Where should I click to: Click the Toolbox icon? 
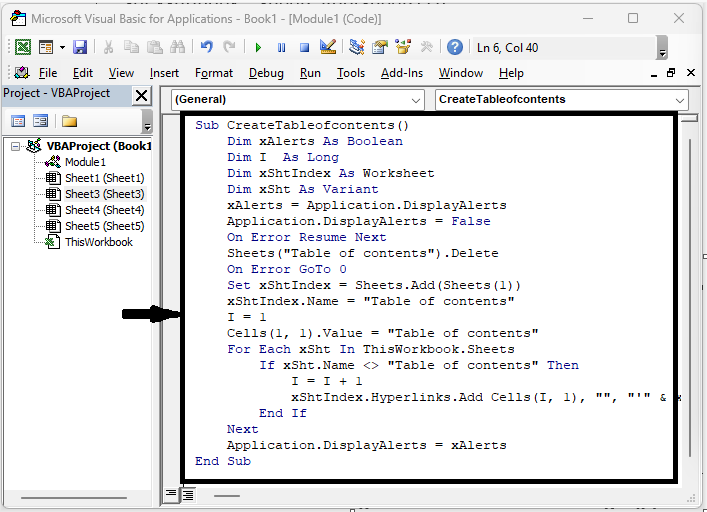[426, 47]
